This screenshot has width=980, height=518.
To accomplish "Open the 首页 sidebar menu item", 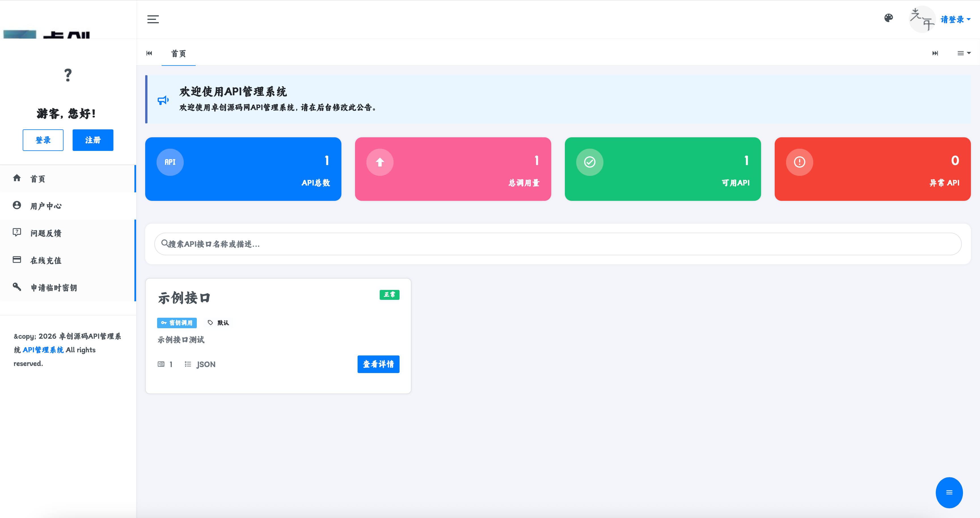I will [x=68, y=178].
